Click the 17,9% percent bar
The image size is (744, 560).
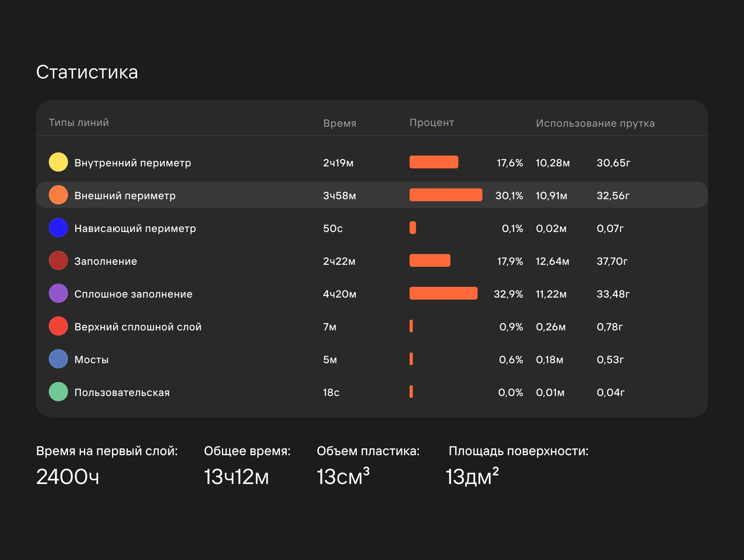(430, 260)
